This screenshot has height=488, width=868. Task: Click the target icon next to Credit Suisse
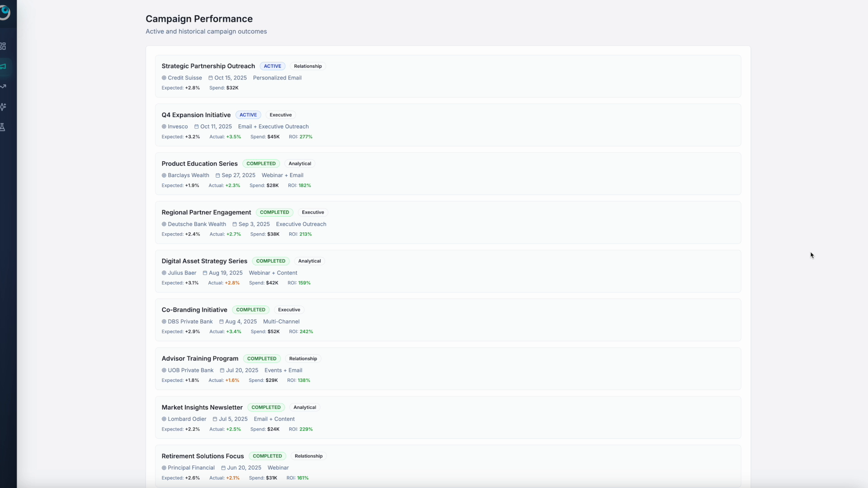163,78
